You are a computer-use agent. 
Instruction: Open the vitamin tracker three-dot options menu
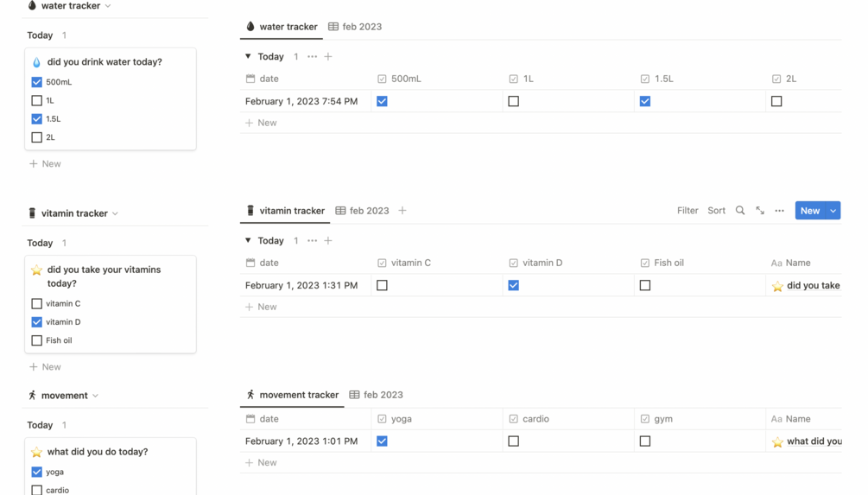[779, 211]
